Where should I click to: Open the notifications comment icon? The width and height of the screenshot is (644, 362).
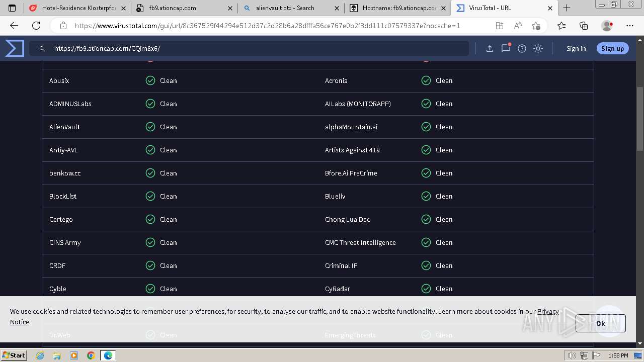pos(506,48)
